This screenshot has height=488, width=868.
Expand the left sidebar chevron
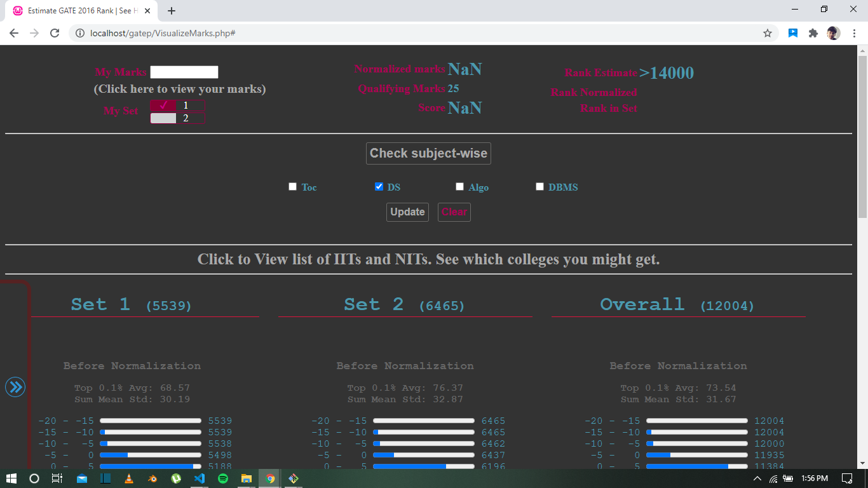(15, 386)
